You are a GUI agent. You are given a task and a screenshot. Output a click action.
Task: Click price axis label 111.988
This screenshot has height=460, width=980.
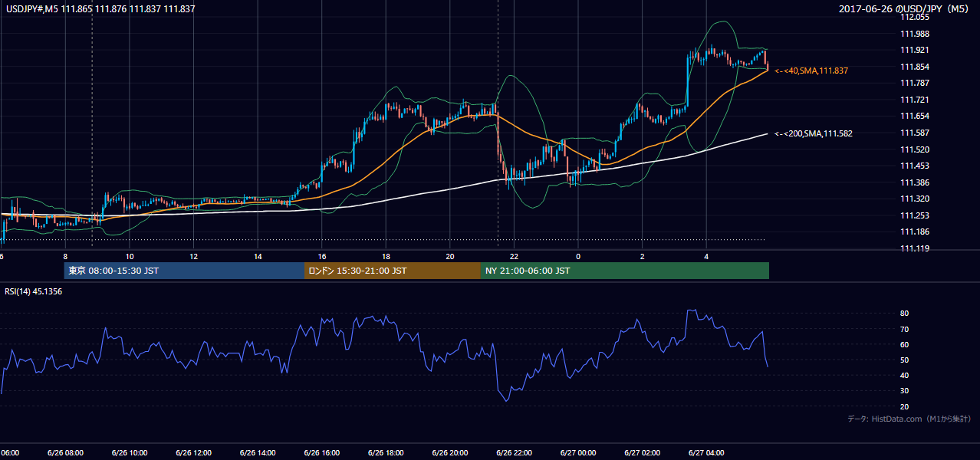914,34
